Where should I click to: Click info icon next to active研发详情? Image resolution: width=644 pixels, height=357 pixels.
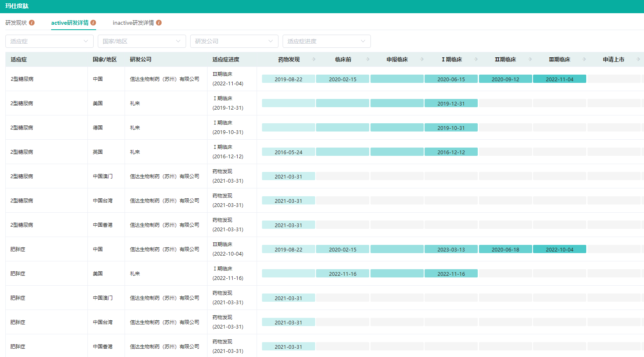point(93,23)
